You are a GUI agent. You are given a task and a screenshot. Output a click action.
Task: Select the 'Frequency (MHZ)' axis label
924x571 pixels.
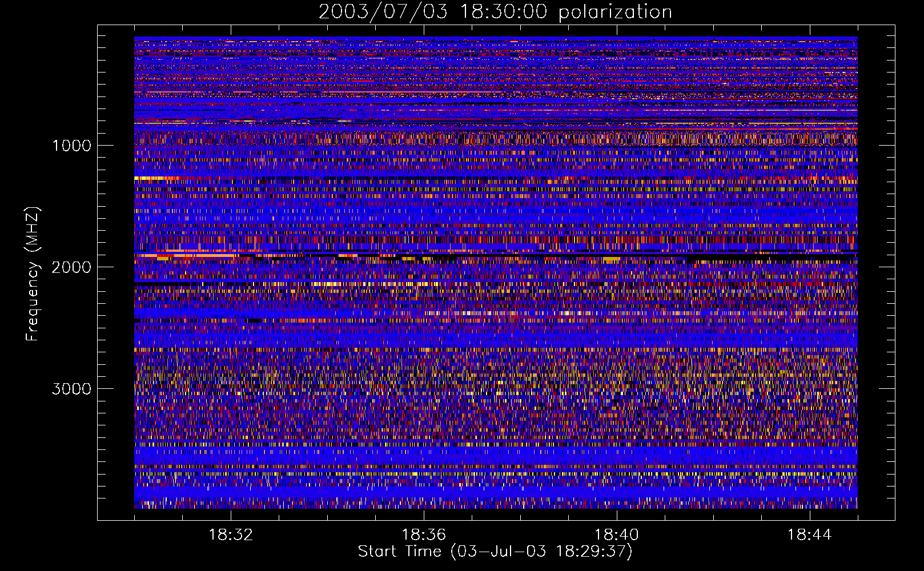[33, 274]
